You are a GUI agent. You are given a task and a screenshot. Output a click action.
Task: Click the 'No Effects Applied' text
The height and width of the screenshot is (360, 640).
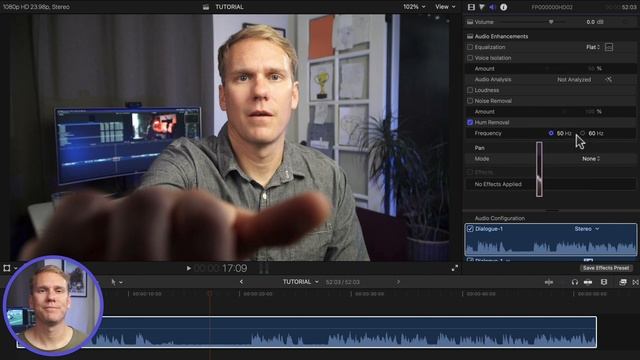click(x=498, y=184)
